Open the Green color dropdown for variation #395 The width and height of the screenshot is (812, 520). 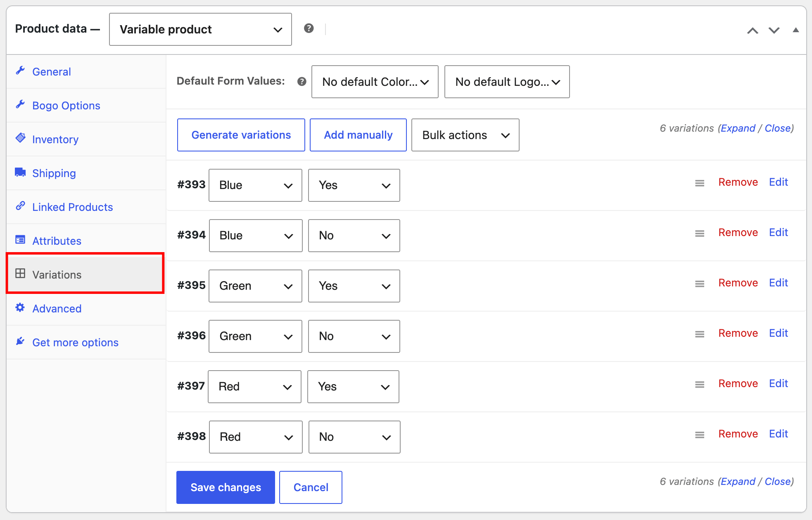click(x=255, y=286)
